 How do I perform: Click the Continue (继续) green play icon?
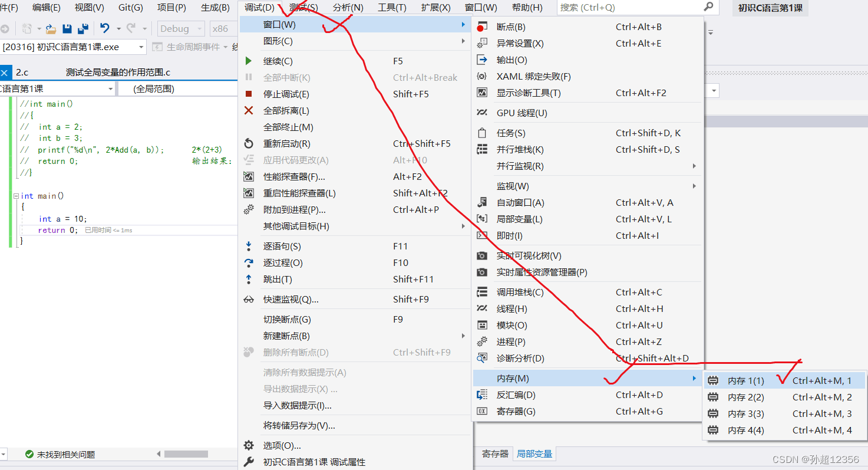[x=249, y=61]
